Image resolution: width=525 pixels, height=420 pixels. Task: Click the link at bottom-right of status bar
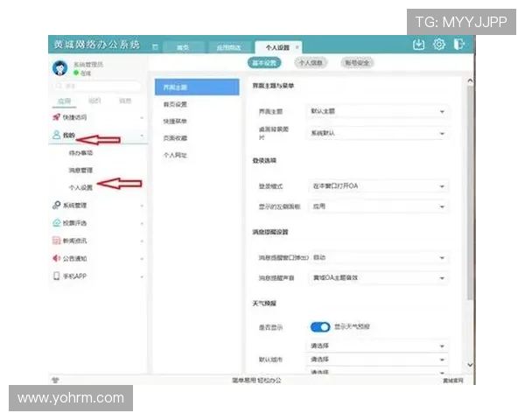point(453,381)
